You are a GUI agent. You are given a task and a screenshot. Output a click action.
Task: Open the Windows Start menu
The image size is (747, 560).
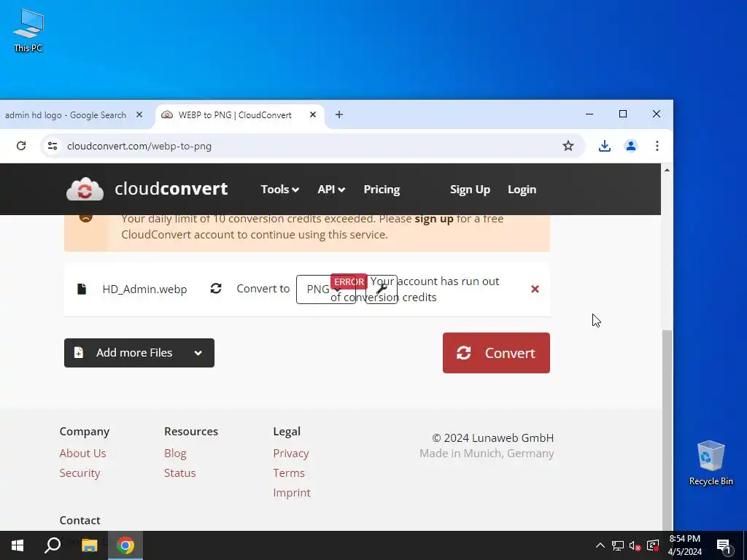(18, 545)
